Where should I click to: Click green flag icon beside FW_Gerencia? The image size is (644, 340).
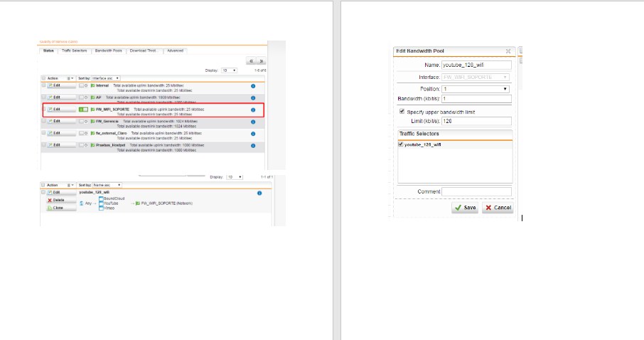pos(93,122)
